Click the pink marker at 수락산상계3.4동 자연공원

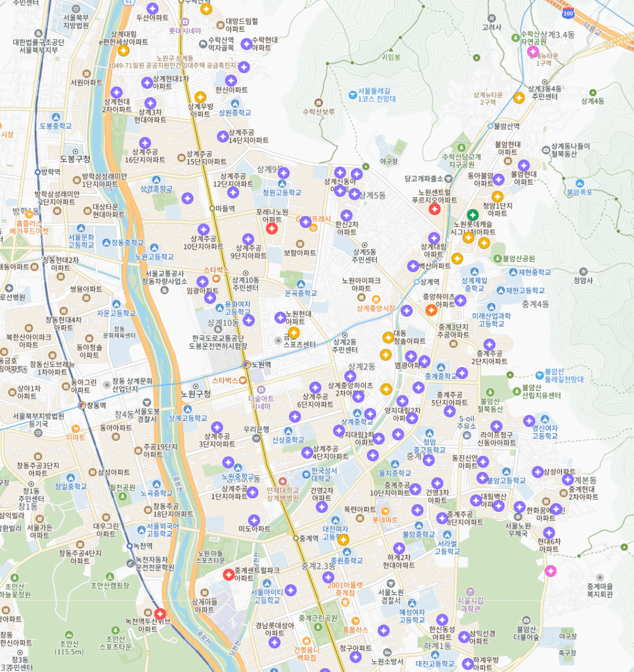coord(532,51)
